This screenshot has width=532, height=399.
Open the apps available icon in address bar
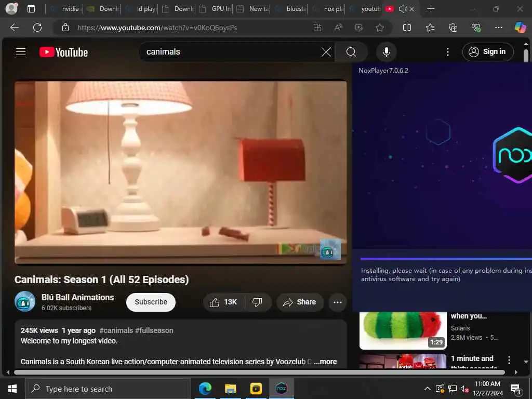(317, 28)
